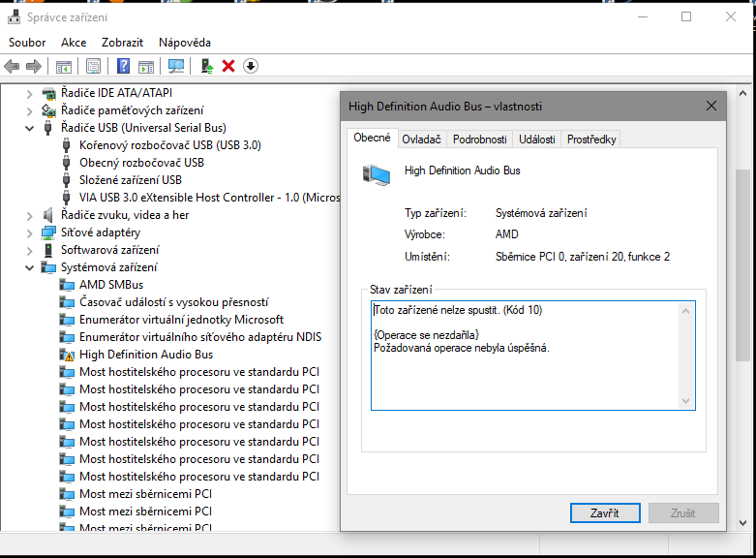Select Časovač událostí s vysokou přesností
This screenshot has height=558, width=756.
point(173,302)
